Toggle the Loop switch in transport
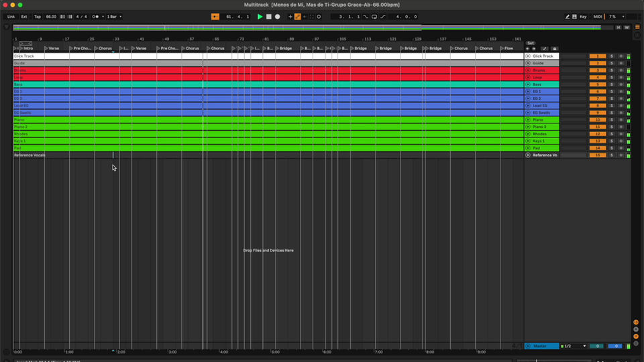644x362 pixels. click(x=374, y=17)
